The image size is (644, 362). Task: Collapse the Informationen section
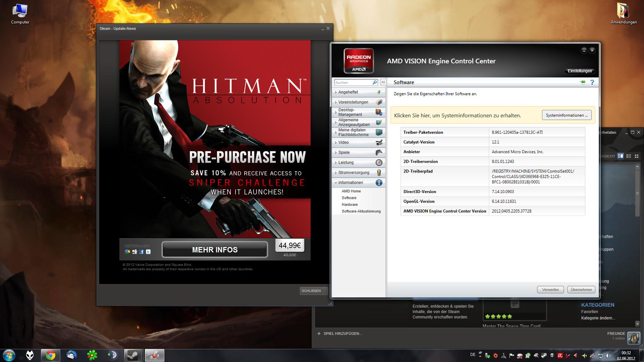(350, 183)
